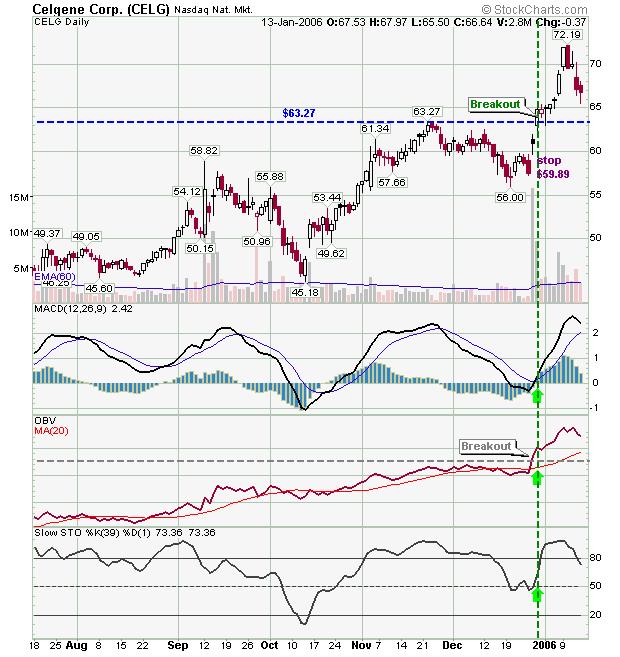
Task: Click the '54.12' price label
Action: click(187, 191)
